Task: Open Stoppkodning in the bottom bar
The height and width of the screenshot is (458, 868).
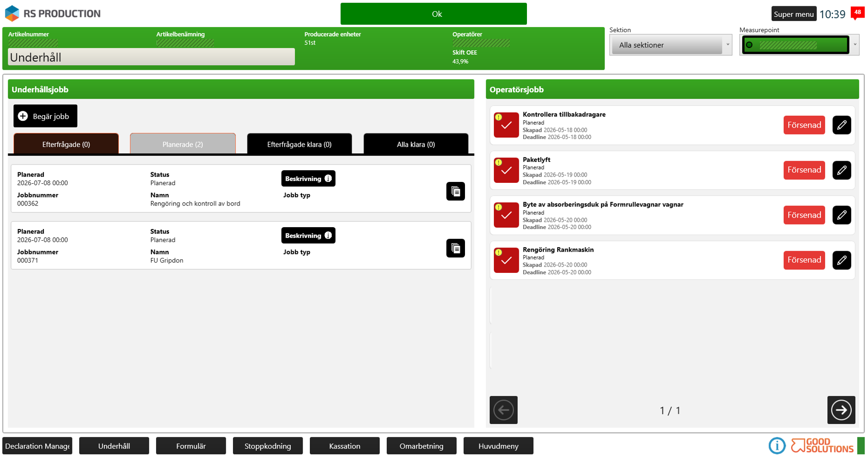Action: coord(268,446)
